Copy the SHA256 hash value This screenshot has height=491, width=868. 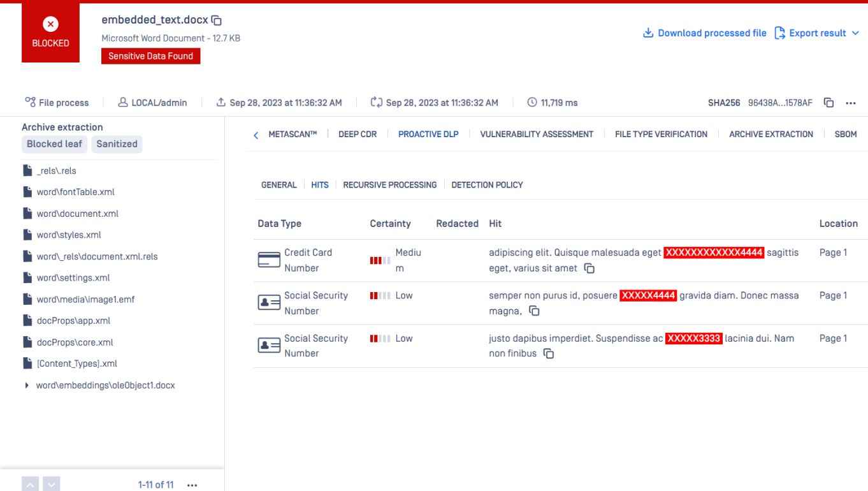828,103
